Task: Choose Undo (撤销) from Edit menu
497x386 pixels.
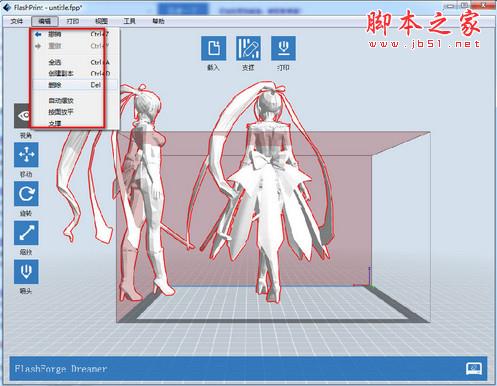Action: (75, 34)
